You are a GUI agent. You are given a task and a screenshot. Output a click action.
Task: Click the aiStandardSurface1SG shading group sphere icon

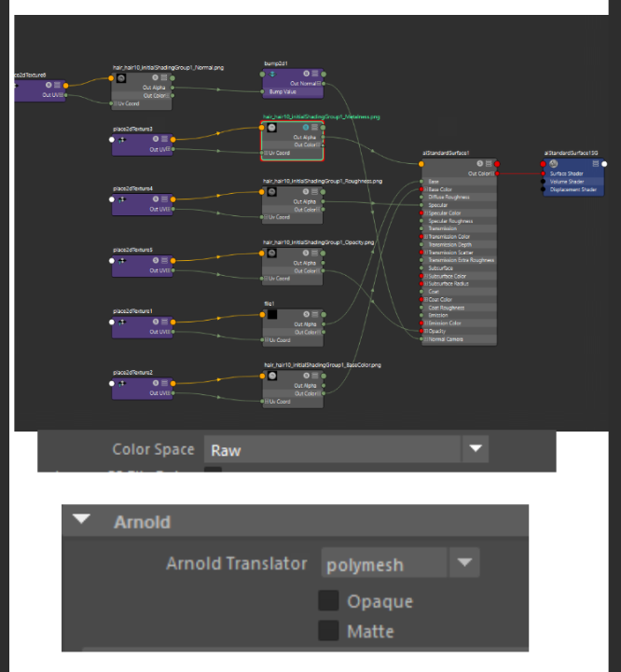click(554, 164)
